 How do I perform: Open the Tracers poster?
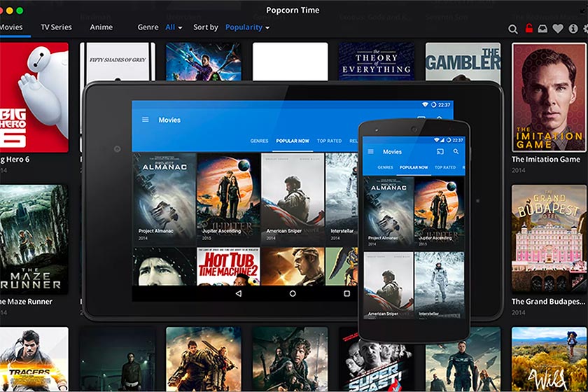(34, 359)
